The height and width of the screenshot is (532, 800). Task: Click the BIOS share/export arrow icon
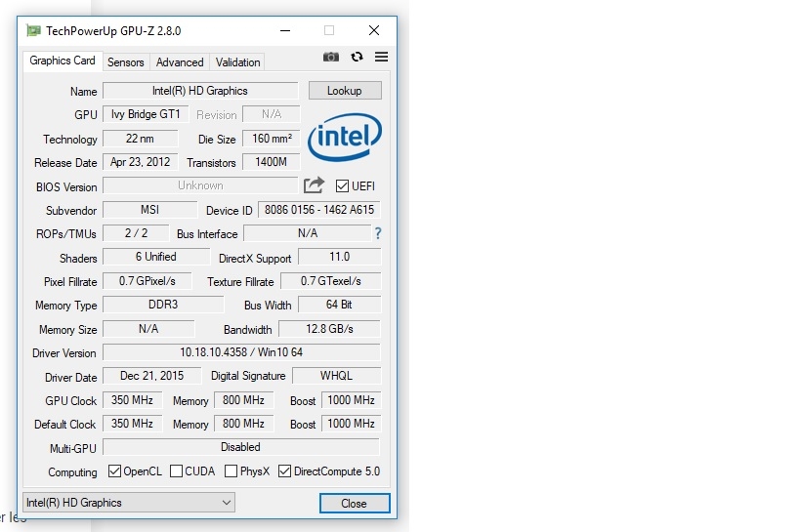(314, 185)
